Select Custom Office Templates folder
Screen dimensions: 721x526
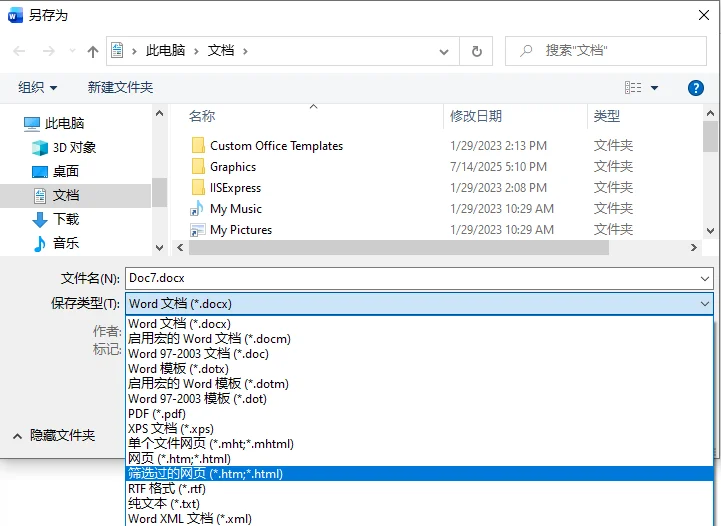tap(276, 146)
